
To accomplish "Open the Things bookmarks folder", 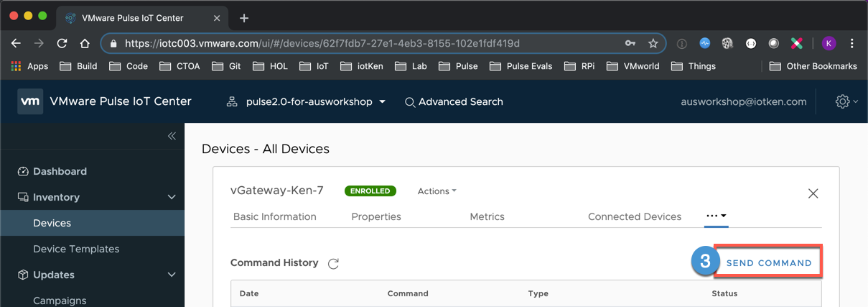I will coord(694,66).
